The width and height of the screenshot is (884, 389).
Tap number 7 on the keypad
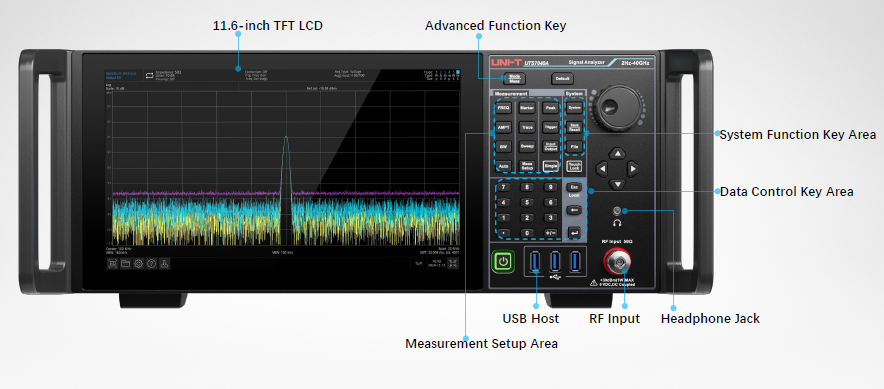click(x=503, y=187)
